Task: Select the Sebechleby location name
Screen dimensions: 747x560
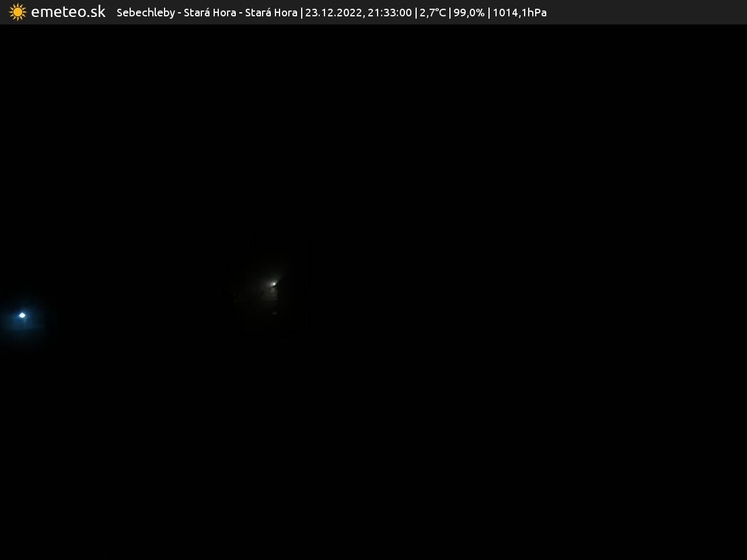Action: [145, 13]
